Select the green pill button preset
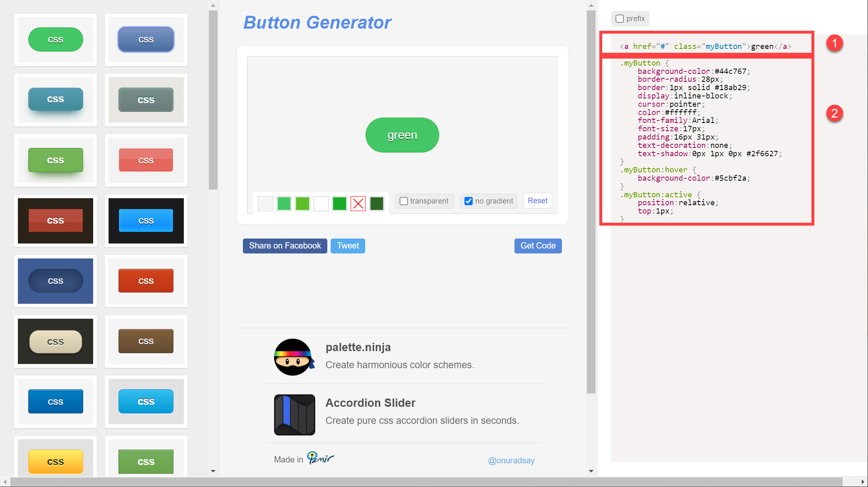 click(55, 39)
